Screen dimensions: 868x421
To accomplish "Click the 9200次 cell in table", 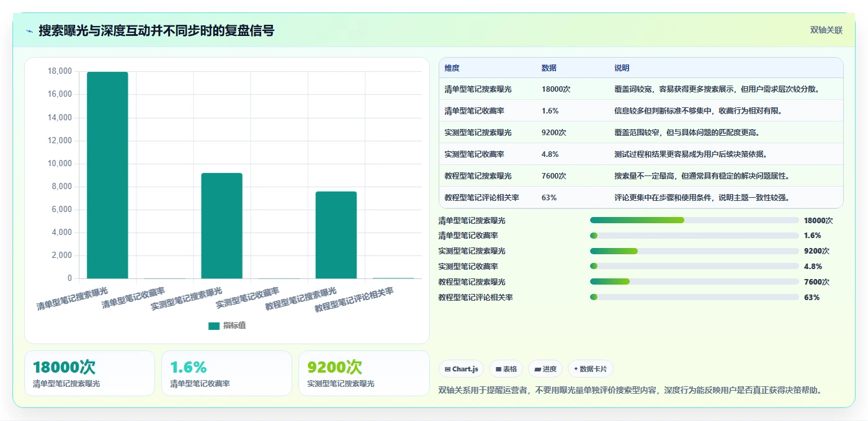I will 553,133.
